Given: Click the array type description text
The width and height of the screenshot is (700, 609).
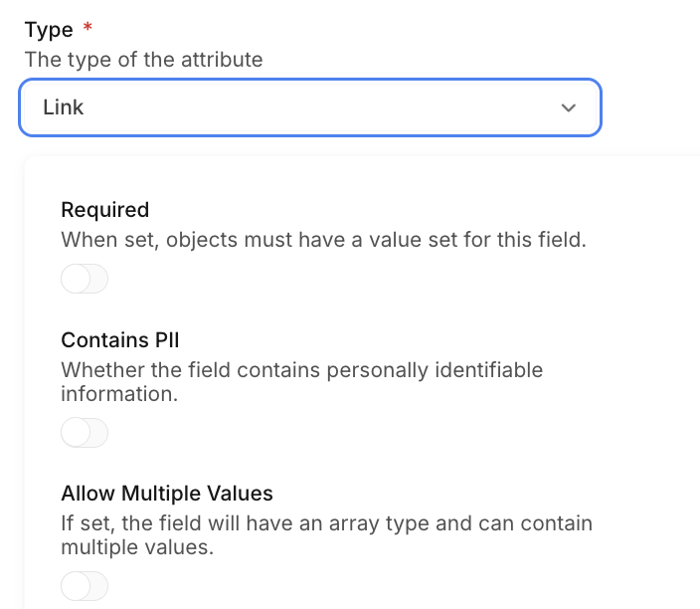Looking at the screenshot, I should click(326, 534).
